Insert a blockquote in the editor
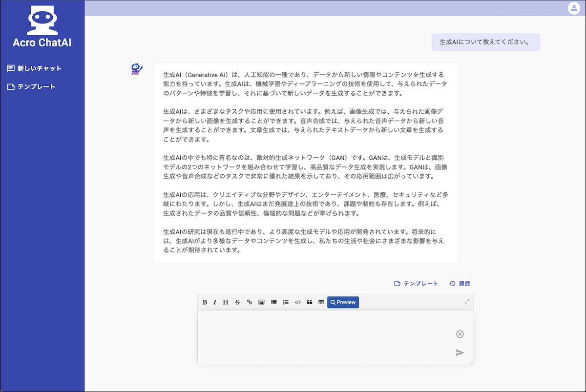Viewport: 586px width, 392px height. pyautogui.click(x=310, y=302)
